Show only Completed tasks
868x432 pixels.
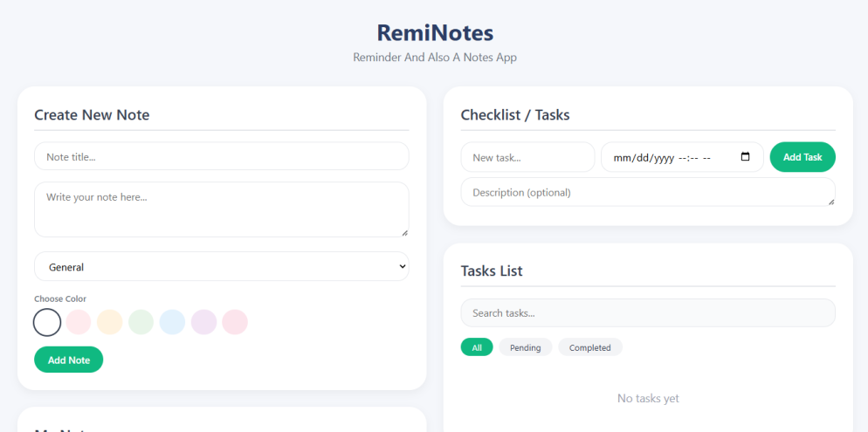coord(590,347)
